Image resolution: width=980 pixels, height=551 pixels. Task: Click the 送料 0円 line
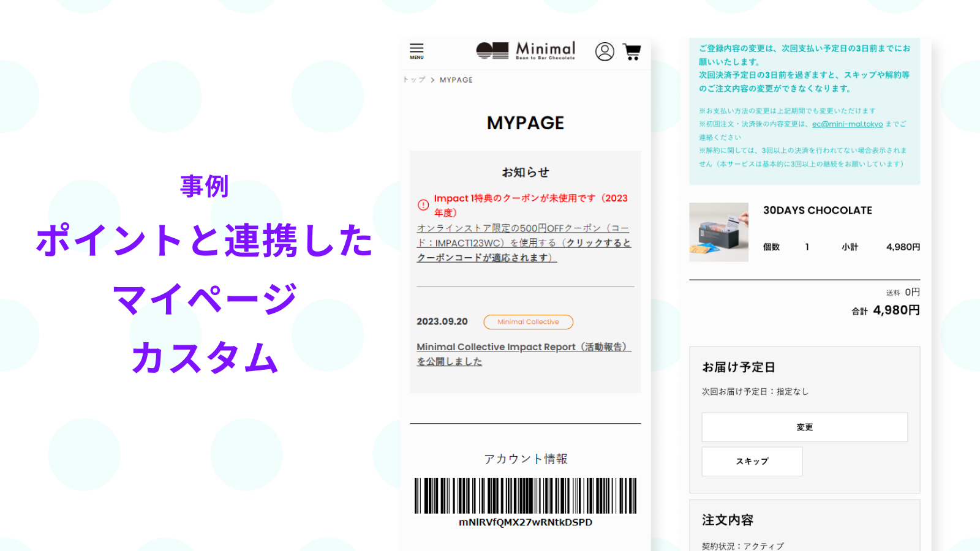click(x=903, y=293)
